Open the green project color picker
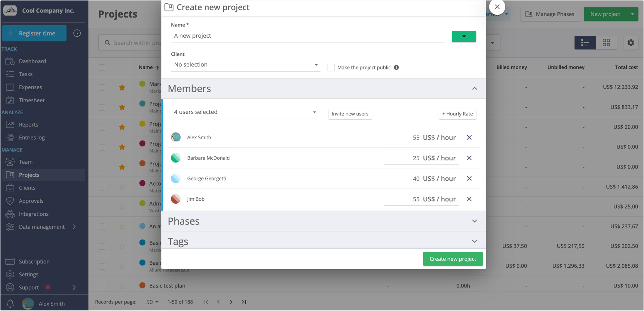644x311 pixels. point(464,36)
